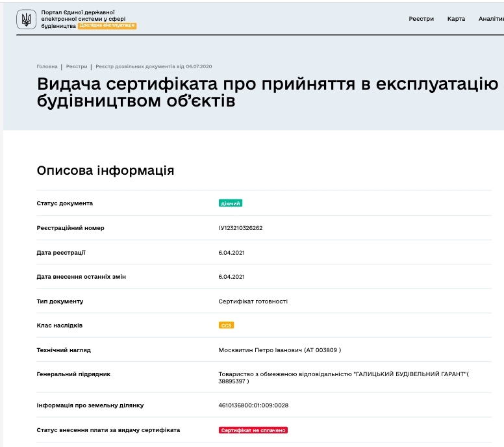Viewport: 504px width, 447px height.
Task: Click 'ГАЛИЦЬКИЙ БУДІВЕЛЬНИЙ ГАРАНТ' contractor value
Action: [344, 377]
